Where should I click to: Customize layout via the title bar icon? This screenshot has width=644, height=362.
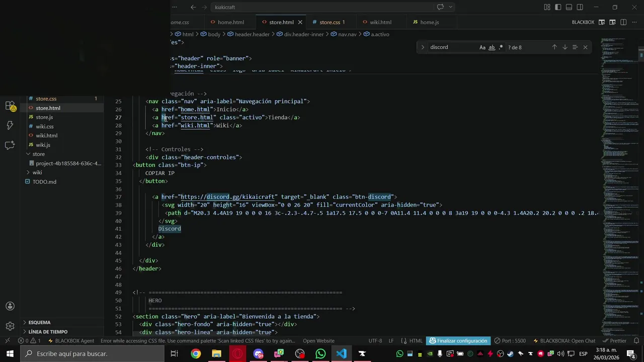547,7
